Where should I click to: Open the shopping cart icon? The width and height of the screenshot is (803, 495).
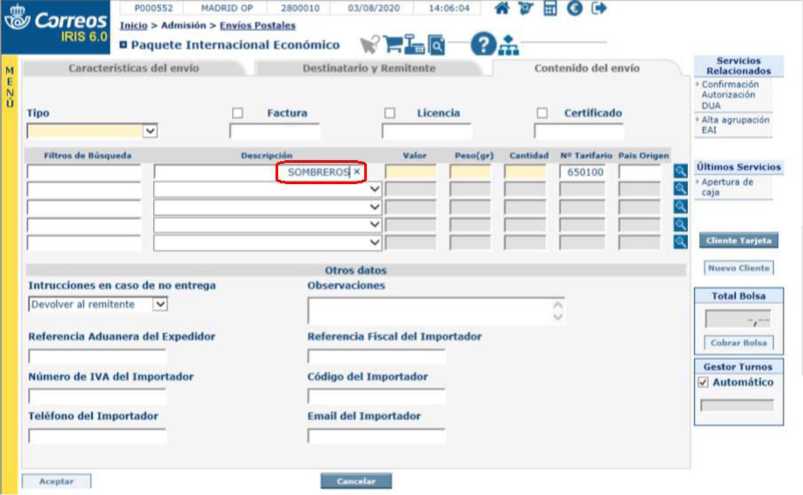pyautogui.click(x=392, y=44)
